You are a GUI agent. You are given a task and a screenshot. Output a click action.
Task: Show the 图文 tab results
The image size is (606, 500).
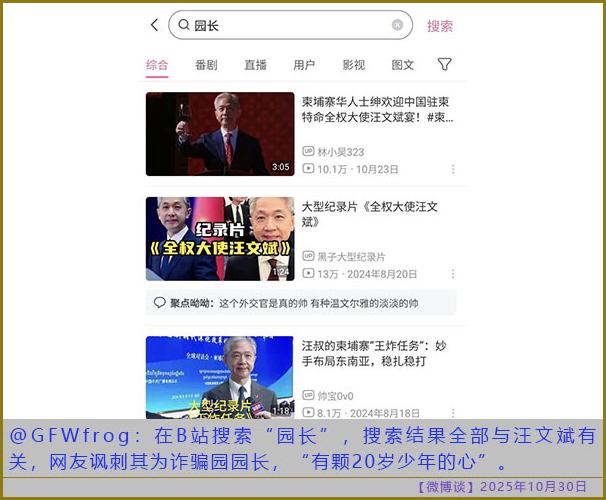tap(403, 65)
